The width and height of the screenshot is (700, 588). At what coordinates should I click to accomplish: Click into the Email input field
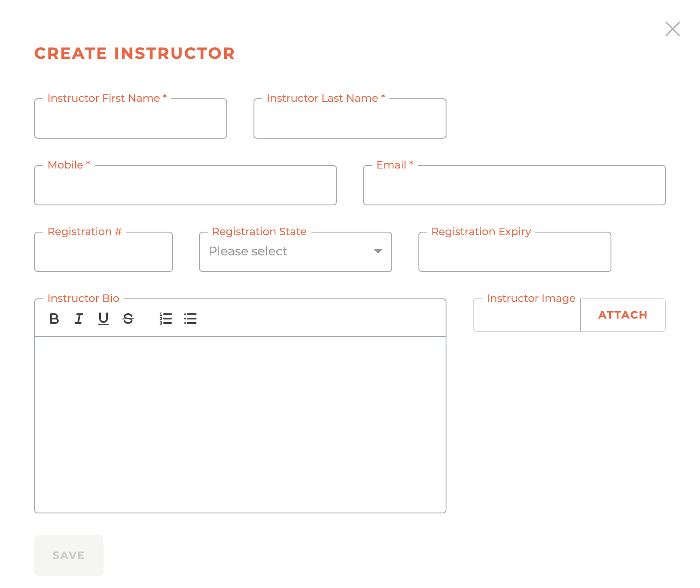click(514, 186)
